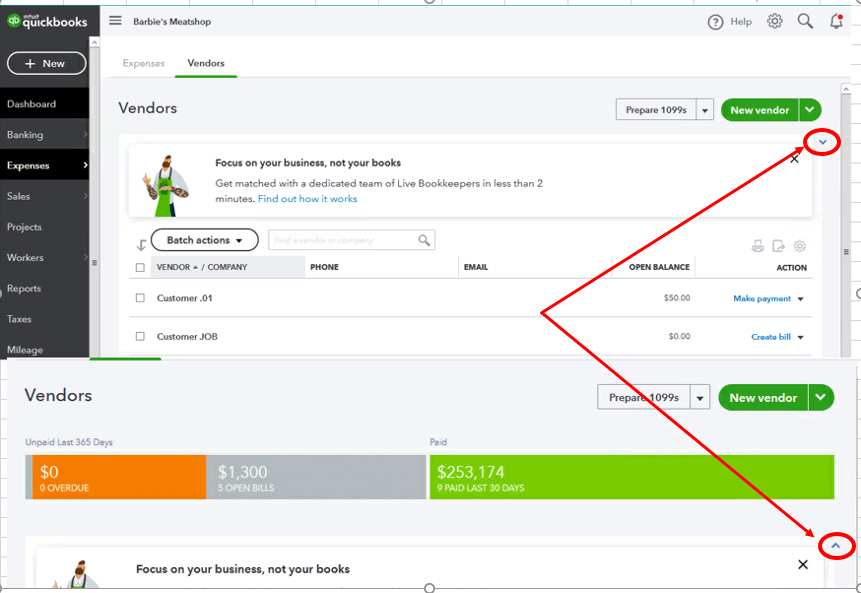Open Reports in the sidebar
Screen dimensions: 861x593
[x=44, y=288]
